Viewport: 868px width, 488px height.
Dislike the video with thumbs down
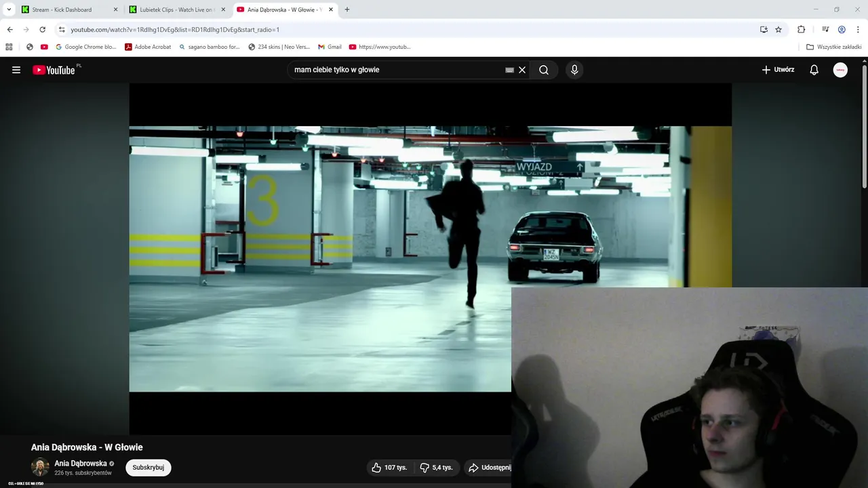(436, 468)
